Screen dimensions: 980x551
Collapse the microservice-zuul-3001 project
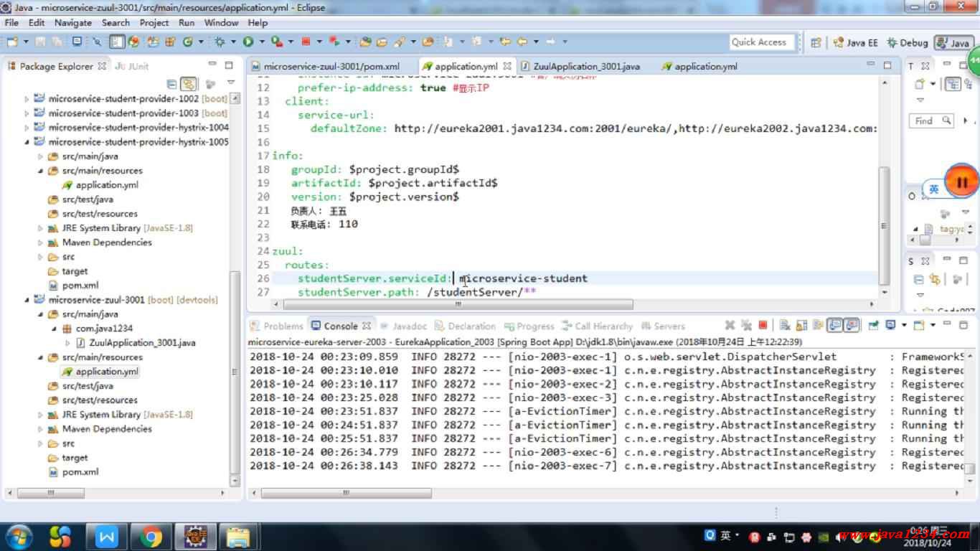[x=28, y=300]
